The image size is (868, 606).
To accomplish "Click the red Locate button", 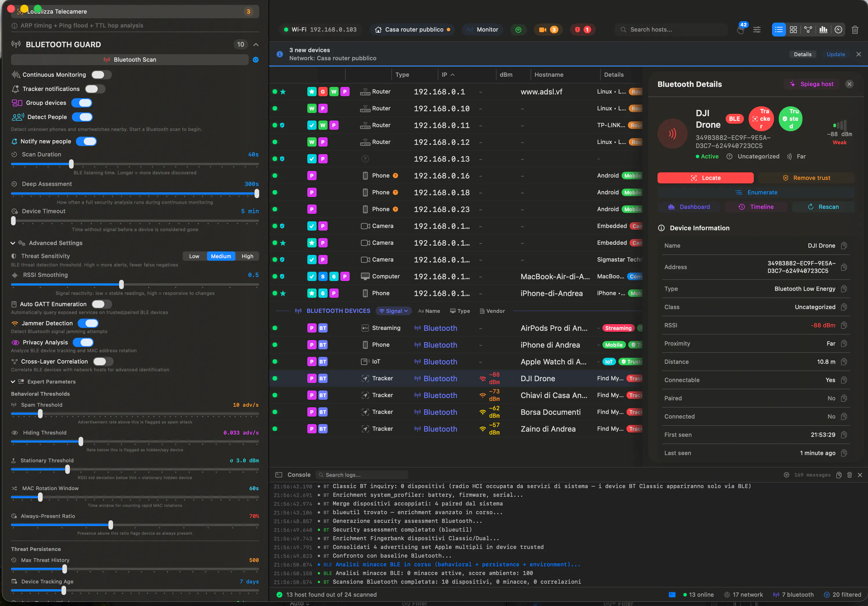I will (x=705, y=178).
